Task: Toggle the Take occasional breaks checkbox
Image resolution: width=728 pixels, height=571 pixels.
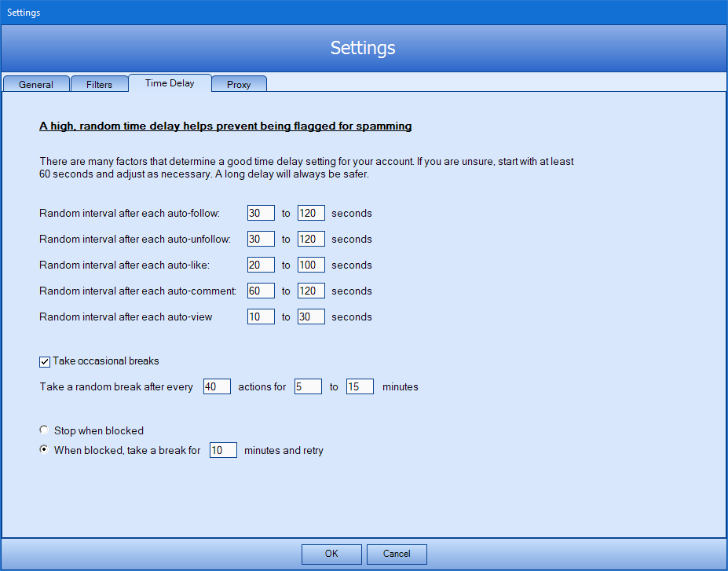Action: pyautogui.click(x=45, y=361)
